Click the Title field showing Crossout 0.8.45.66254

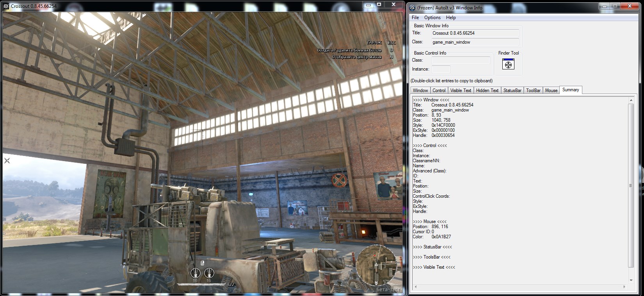coord(475,33)
